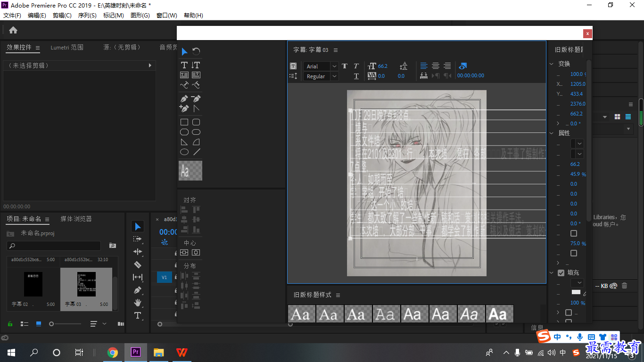The image size is (644, 362).
Task: Click the blue timecode 00:00:00:00 in title panel
Action: (471, 75)
